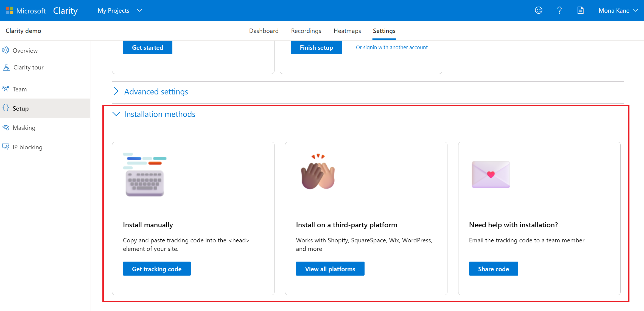Switch to the Recordings tab
Screen dimensions: 644x311
[306, 31]
